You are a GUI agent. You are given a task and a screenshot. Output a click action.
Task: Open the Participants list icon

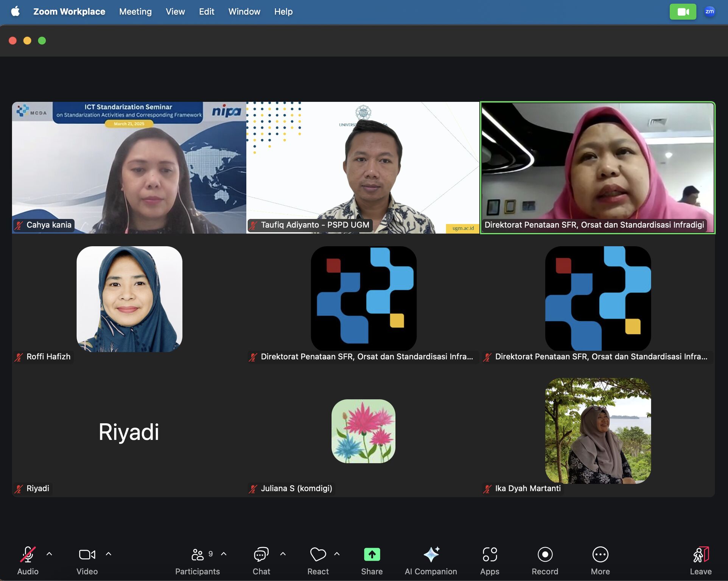click(198, 555)
